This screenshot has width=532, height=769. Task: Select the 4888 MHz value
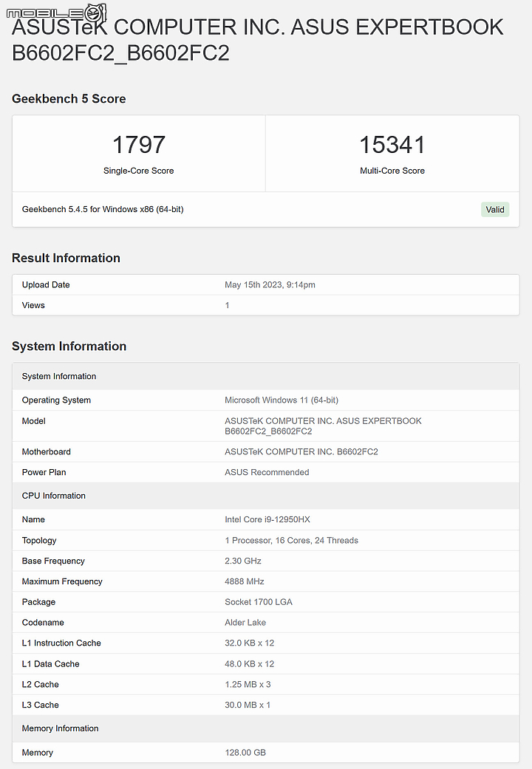coord(245,581)
